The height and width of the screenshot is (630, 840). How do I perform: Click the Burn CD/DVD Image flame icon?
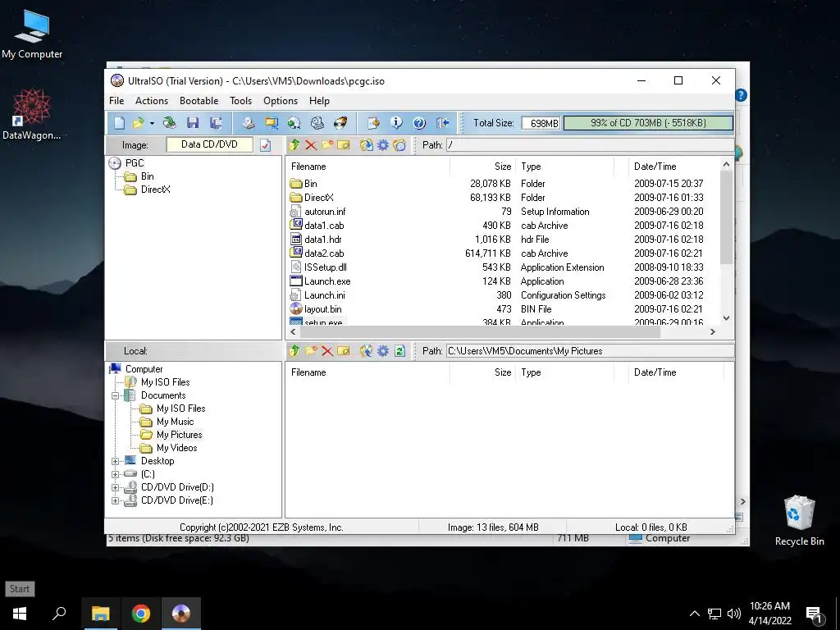click(340, 123)
